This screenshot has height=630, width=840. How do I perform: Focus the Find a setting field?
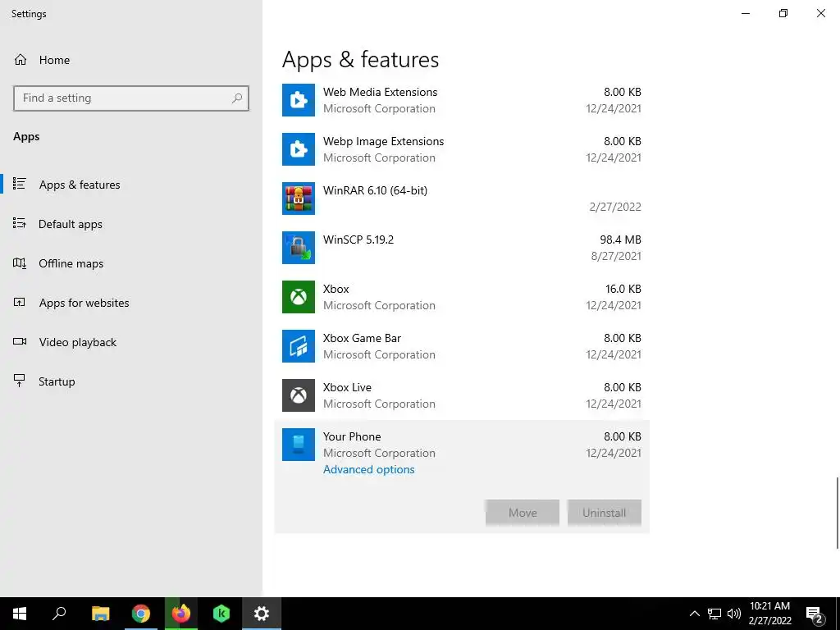[131, 98]
